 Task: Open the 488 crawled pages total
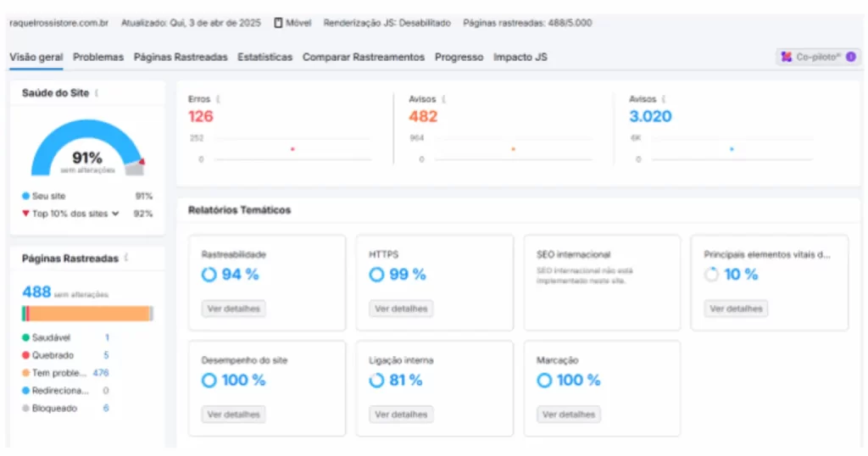tap(36, 292)
